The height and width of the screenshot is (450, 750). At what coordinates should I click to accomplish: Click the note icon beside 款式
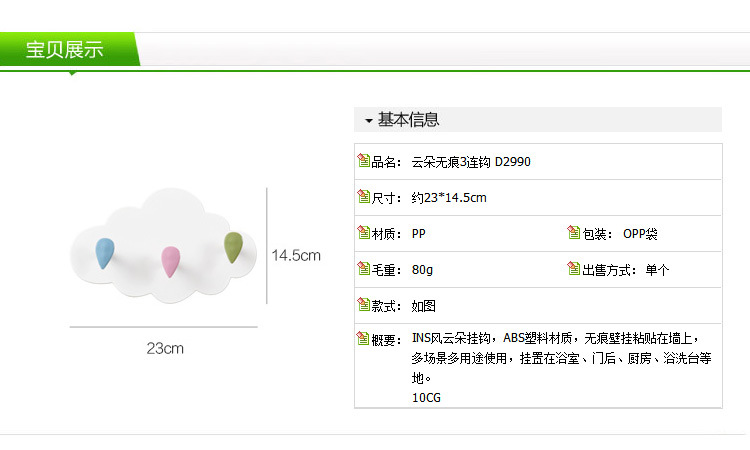(x=364, y=305)
